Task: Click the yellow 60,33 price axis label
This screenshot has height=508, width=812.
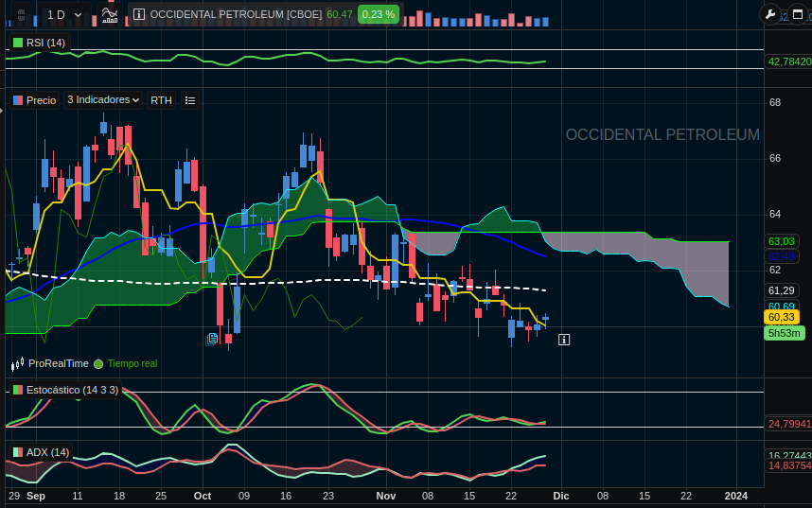Action: tap(782, 317)
